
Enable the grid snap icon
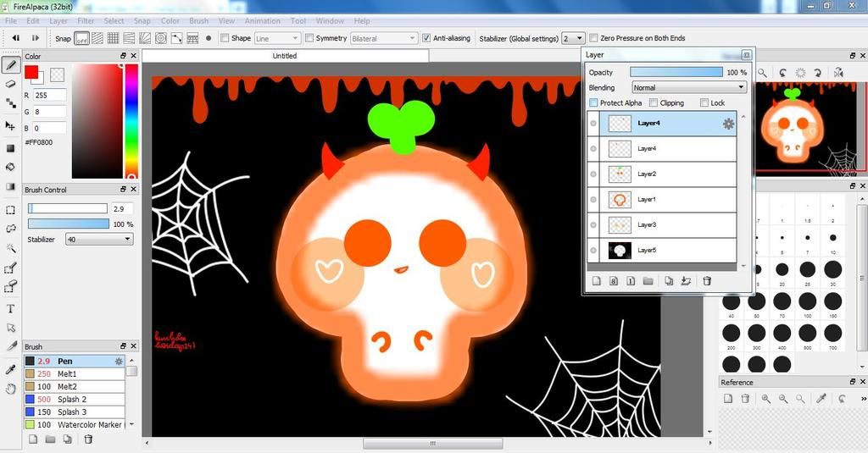coord(113,38)
